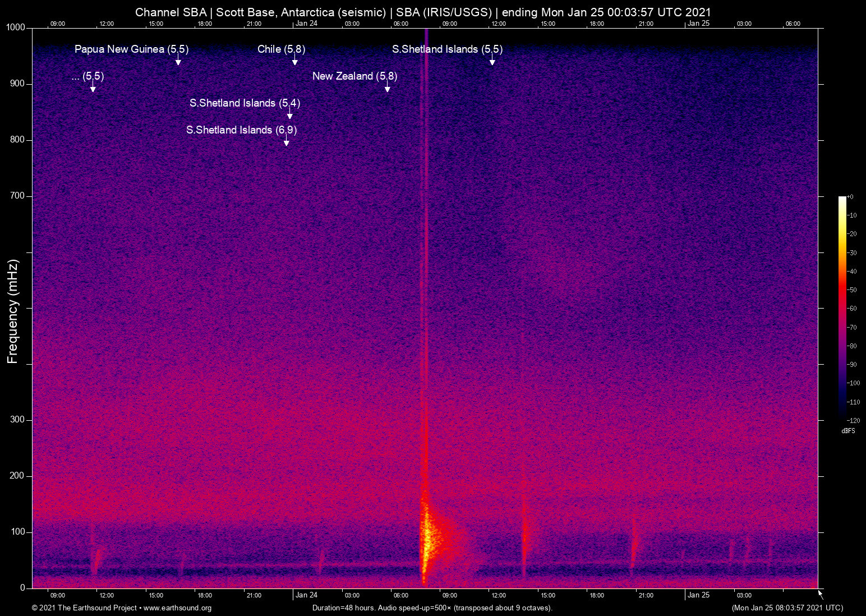Open the www.earthsound.org link in footer
Image resolution: width=866 pixels, height=616 pixels.
coord(177,608)
